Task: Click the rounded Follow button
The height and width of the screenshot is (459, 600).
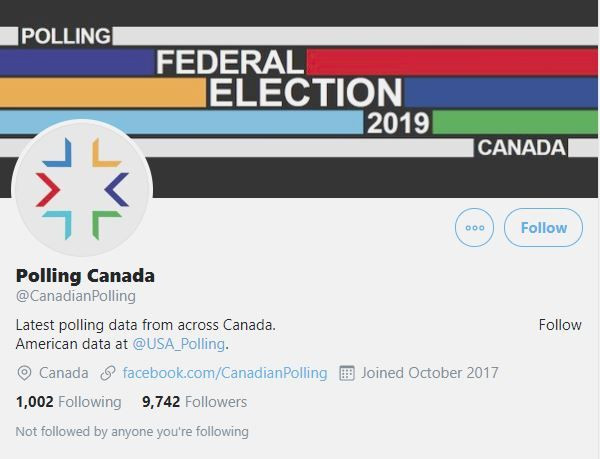Action: (x=543, y=228)
